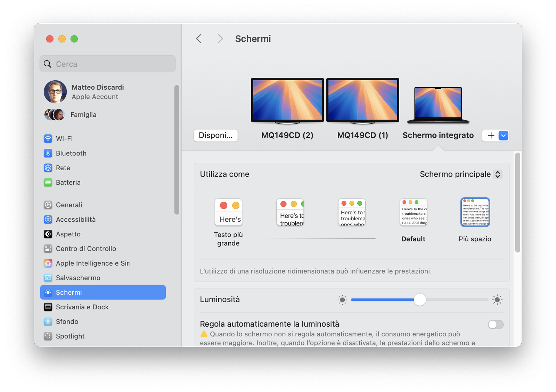
Task: Open Bluetooth settings pane
Action: pos(103,153)
